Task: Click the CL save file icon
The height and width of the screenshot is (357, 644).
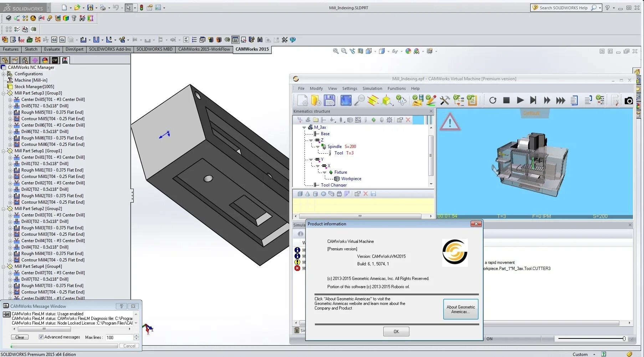Action: coord(62,40)
